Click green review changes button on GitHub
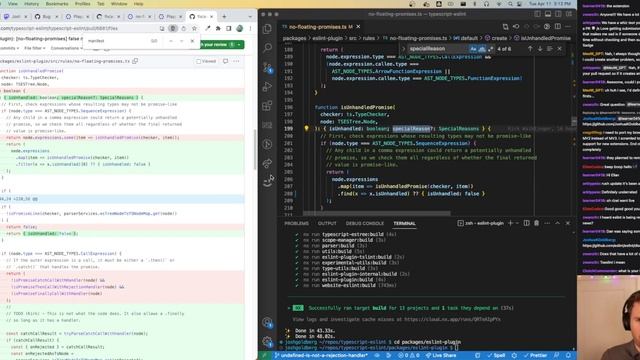The width and height of the screenshot is (640, 360). 222,44
